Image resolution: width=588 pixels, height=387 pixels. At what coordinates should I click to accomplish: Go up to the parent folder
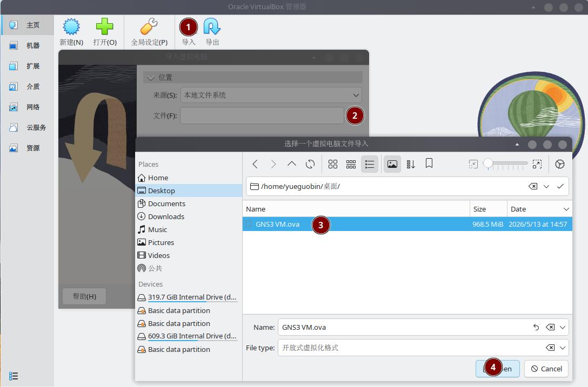pos(291,164)
